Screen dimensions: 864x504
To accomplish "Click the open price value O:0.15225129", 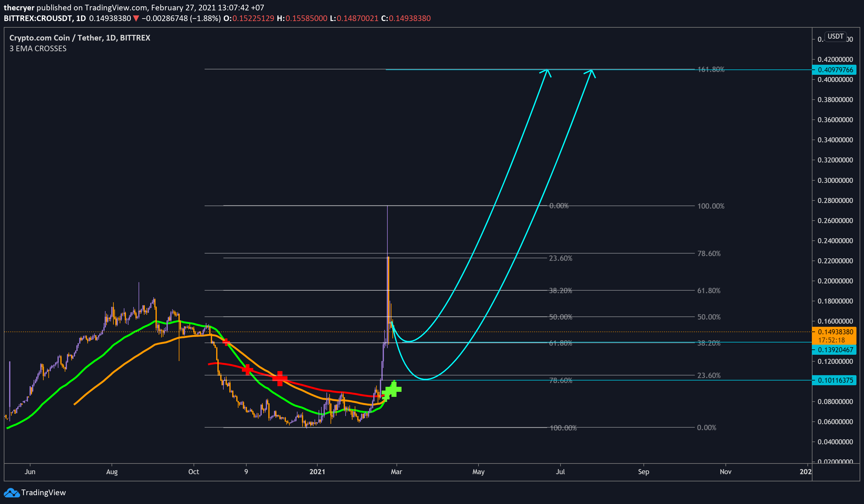I will point(249,19).
